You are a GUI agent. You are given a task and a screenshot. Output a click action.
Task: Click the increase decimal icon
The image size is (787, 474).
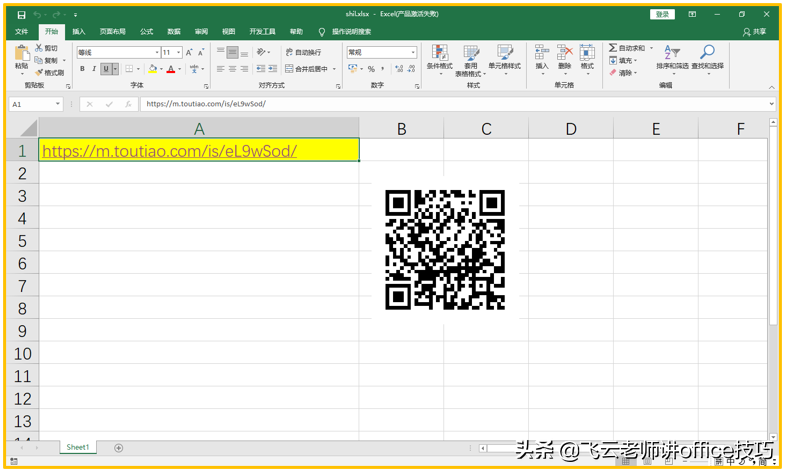tap(399, 69)
